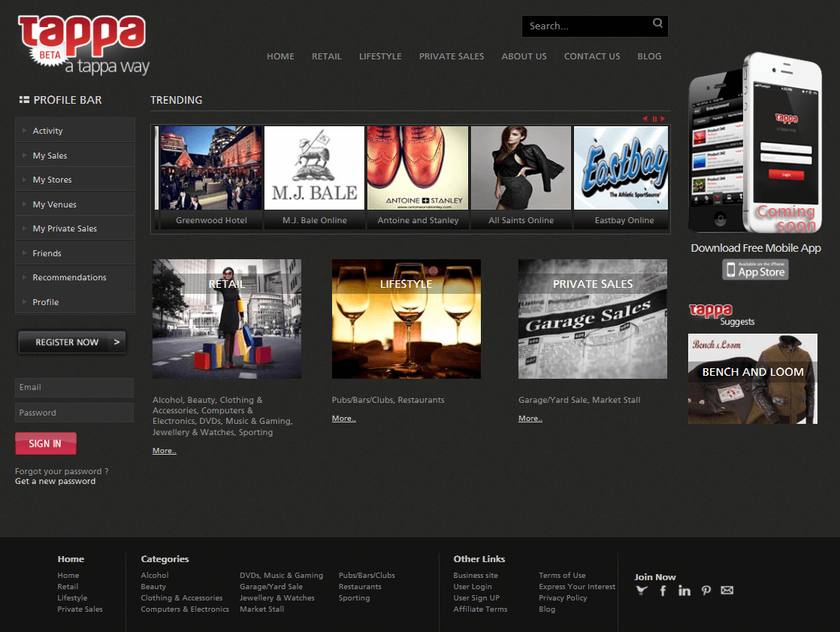The width and height of the screenshot is (840, 632).
Task: Click the REGISTER NOW button
Action: click(71, 341)
